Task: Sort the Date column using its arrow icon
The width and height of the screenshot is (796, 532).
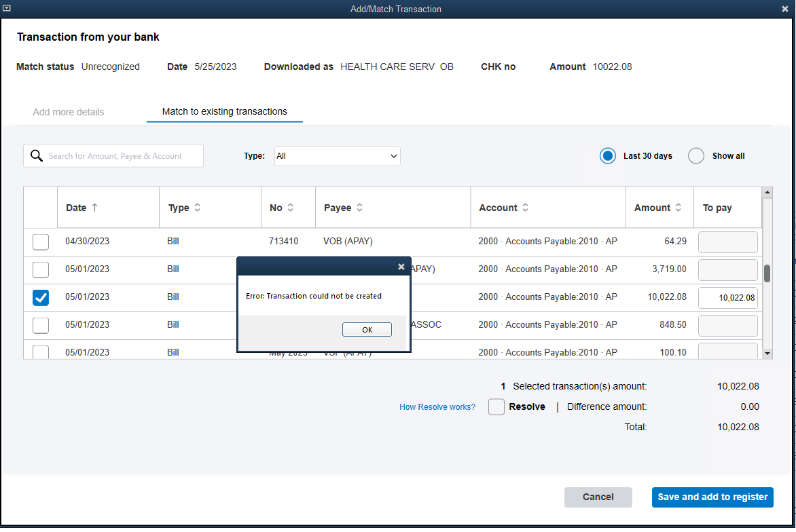Action: click(95, 207)
